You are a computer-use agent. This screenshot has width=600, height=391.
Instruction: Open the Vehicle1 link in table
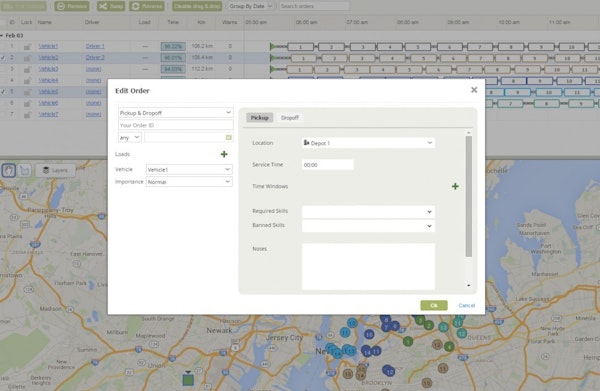[48, 46]
